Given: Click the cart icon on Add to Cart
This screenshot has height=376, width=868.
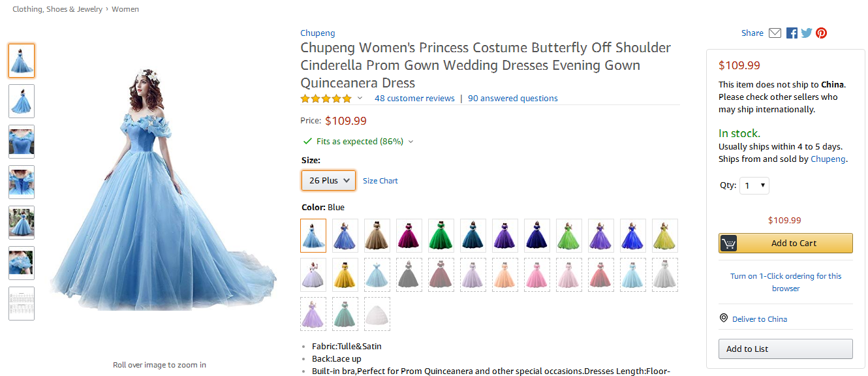Looking at the screenshot, I should (x=728, y=243).
